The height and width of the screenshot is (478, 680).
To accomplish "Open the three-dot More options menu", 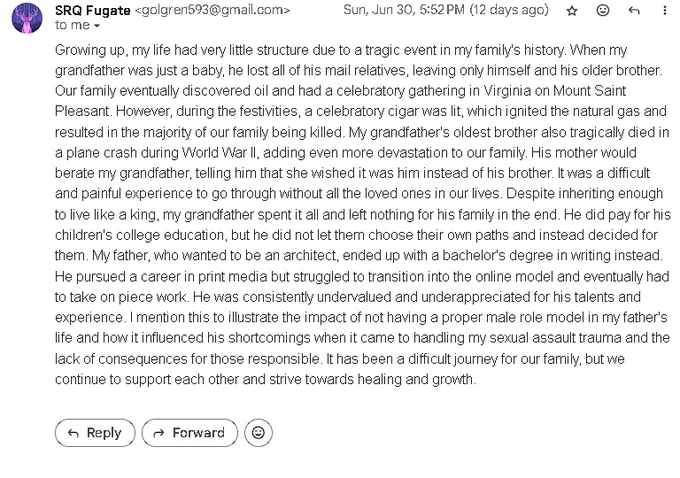I will (664, 10).
